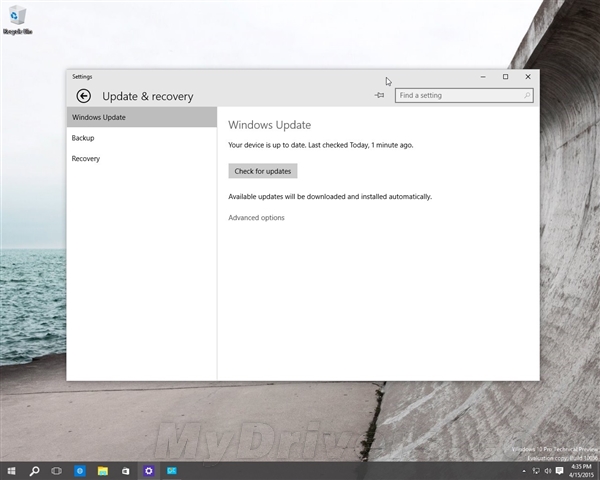
Task: Open File Explorer from the taskbar
Action: coord(103,471)
